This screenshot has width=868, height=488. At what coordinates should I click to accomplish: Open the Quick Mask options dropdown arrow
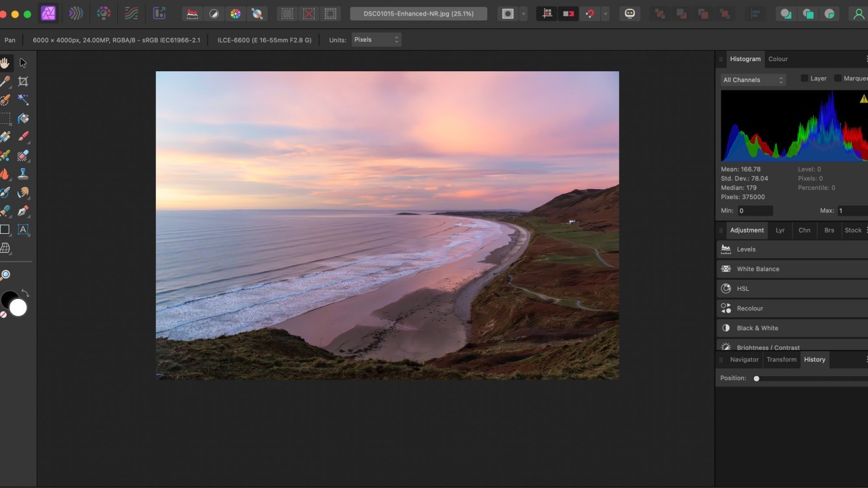pyautogui.click(x=524, y=14)
